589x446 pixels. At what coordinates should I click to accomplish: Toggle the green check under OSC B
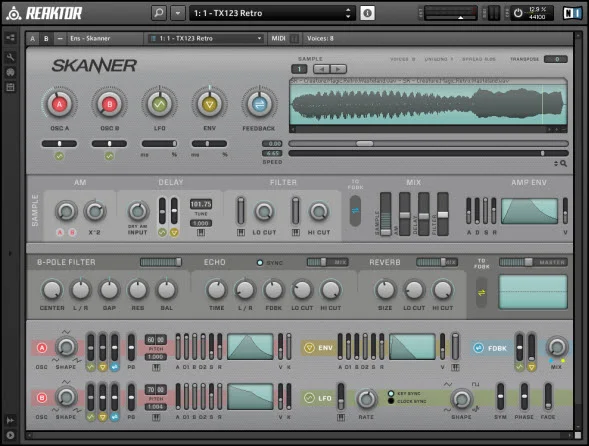click(109, 156)
